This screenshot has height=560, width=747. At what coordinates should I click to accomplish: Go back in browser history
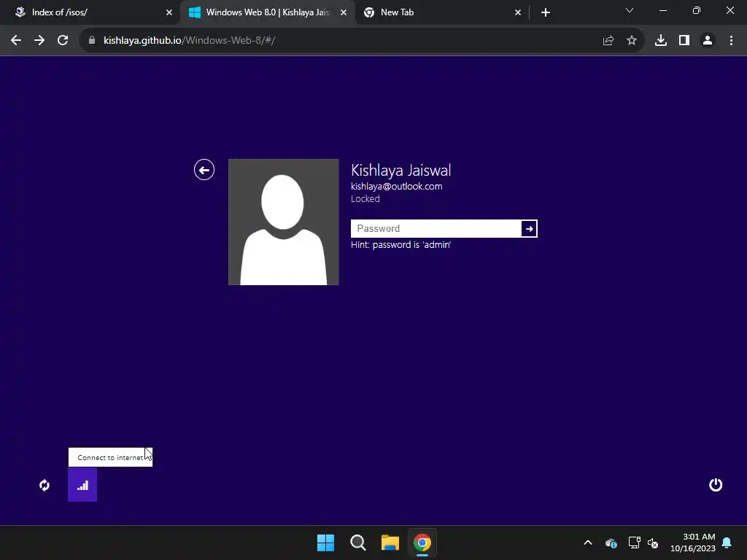[16, 41]
